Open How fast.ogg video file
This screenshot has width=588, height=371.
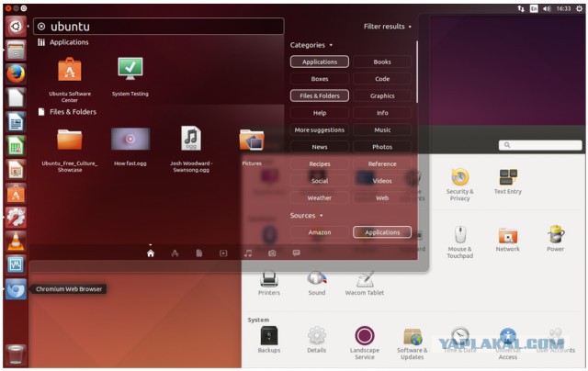pyautogui.click(x=130, y=146)
